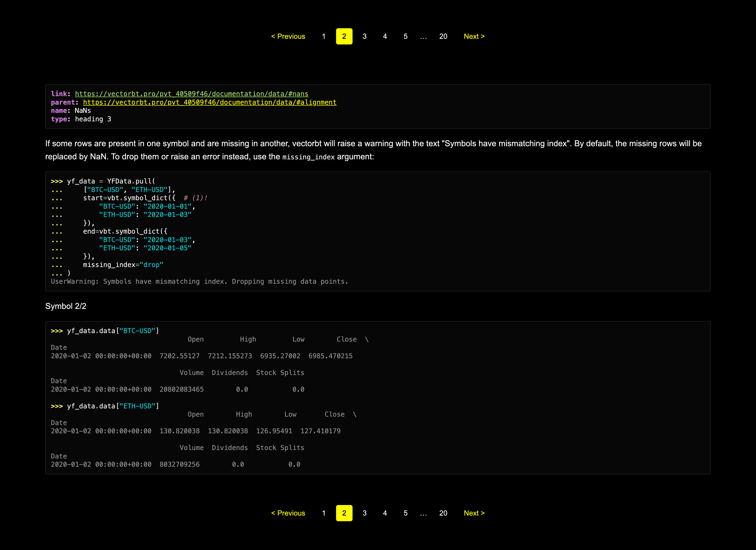Click the missing_index inline code text

pos(308,157)
